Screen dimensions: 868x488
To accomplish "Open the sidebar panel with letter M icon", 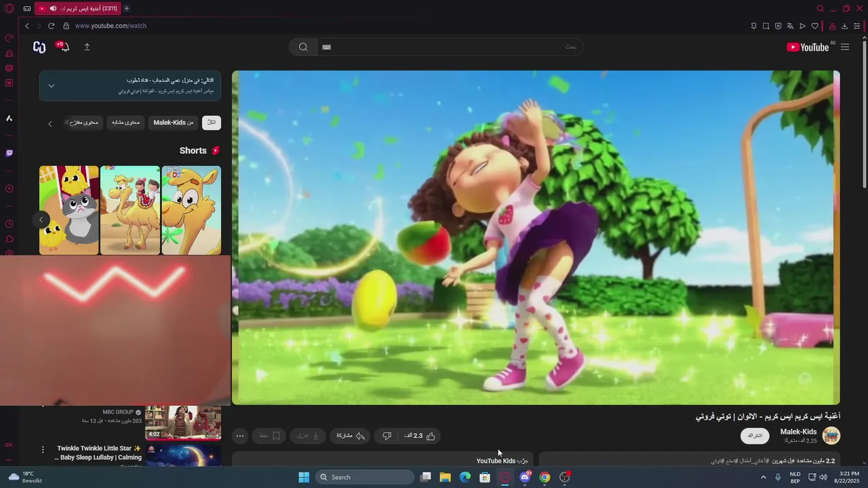I will [x=9, y=83].
